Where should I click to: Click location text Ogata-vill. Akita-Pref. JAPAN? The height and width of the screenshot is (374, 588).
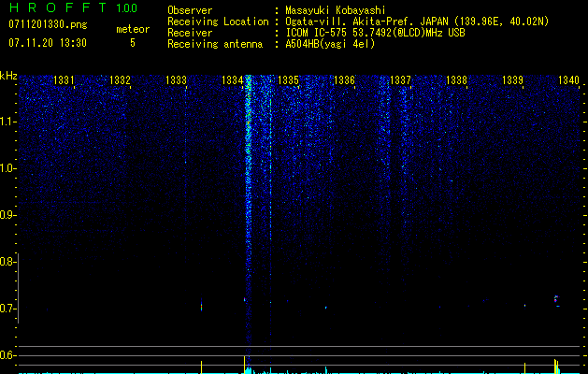pyautogui.click(x=366, y=22)
